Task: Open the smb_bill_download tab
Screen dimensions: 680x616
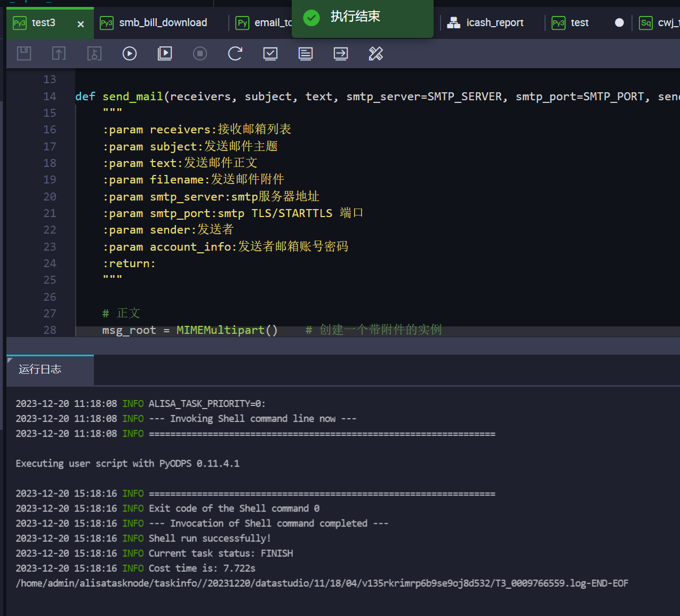Action: pyautogui.click(x=163, y=23)
